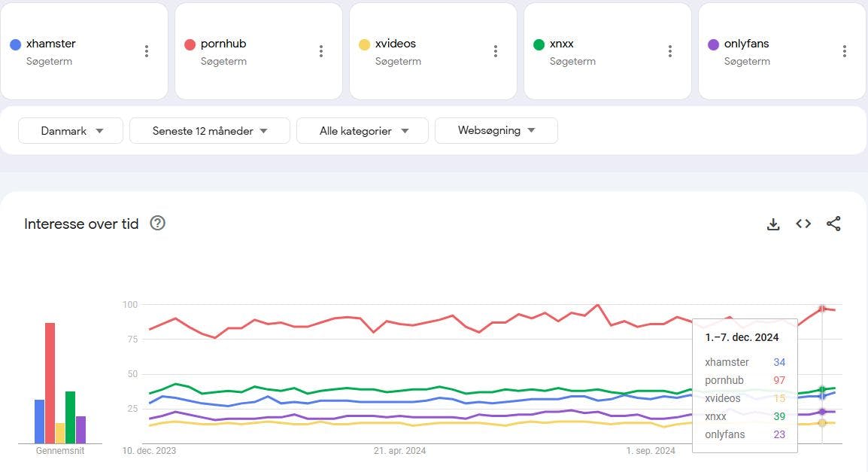Edit the xvideos search term text
The width and height of the screenshot is (868, 472).
(x=396, y=44)
